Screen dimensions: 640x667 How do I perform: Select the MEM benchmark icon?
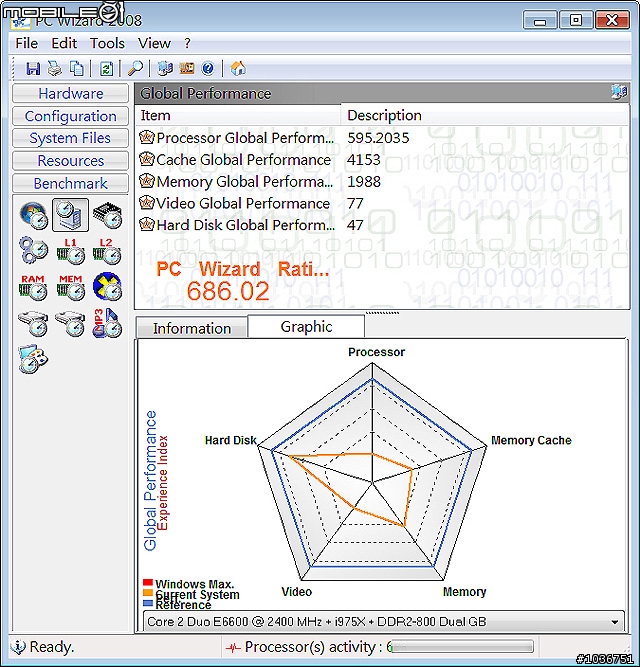71,287
